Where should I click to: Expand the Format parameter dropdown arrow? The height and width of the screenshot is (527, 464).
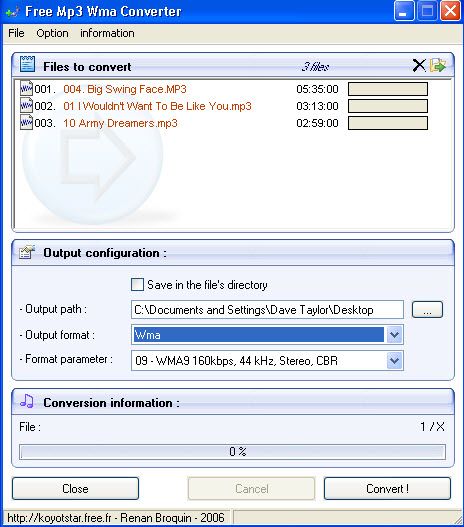click(x=394, y=361)
